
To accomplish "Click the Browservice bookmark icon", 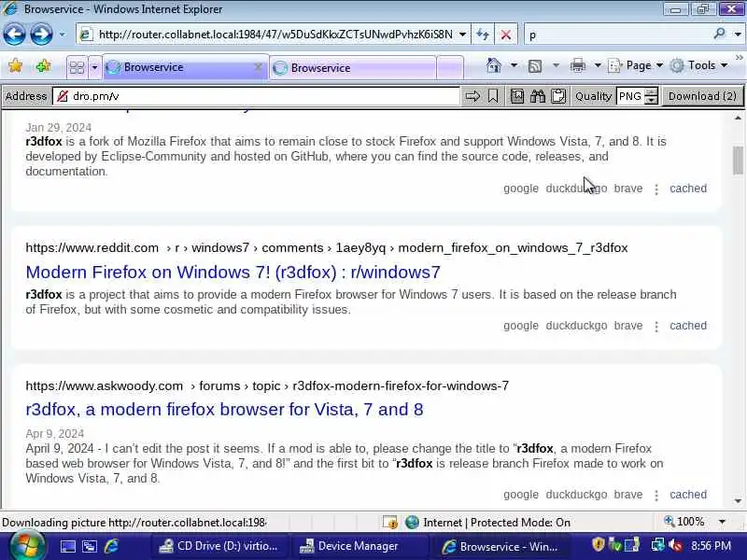I will click(x=493, y=96).
